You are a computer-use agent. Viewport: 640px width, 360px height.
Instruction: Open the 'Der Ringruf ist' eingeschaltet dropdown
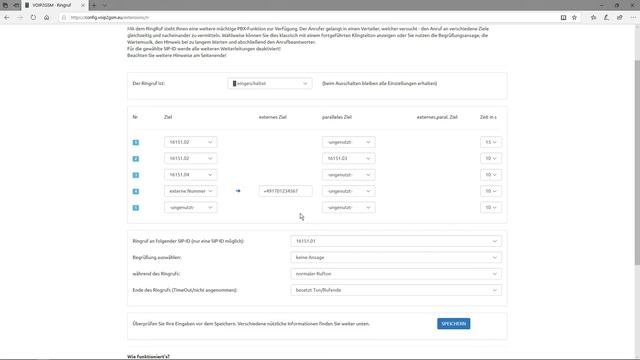point(270,83)
